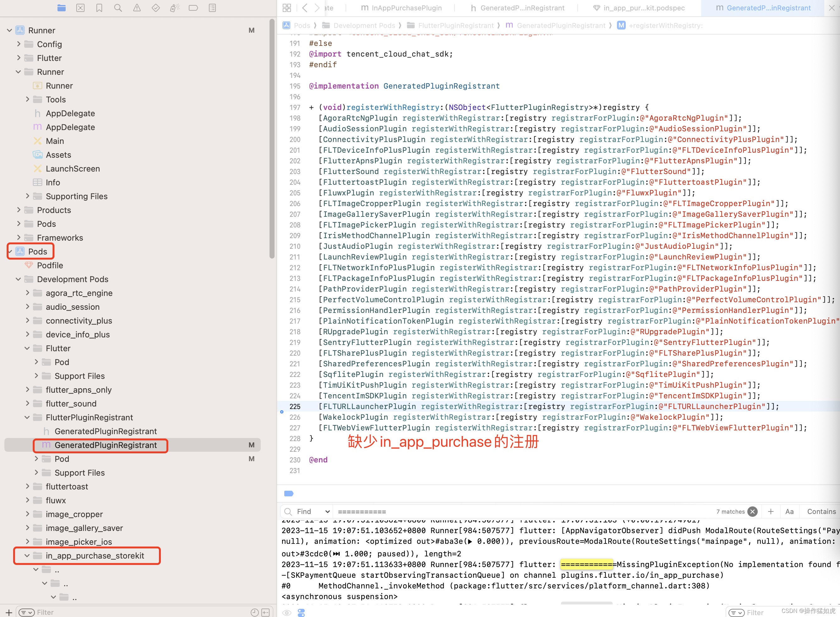Close the active GeneratedPluginRegistrant tab
This screenshot has height=617, width=840.
click(x=832, y=8)
